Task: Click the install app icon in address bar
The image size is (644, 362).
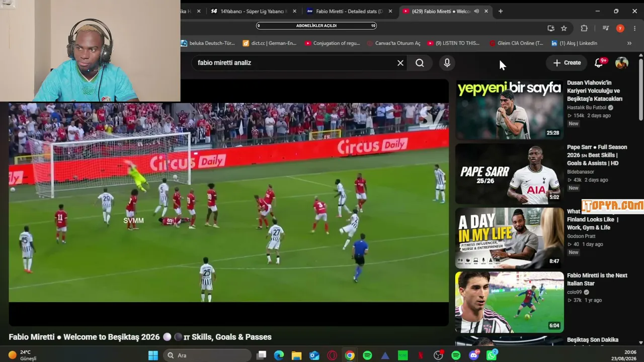Action: pyautogui.click(x=551, y=28)
